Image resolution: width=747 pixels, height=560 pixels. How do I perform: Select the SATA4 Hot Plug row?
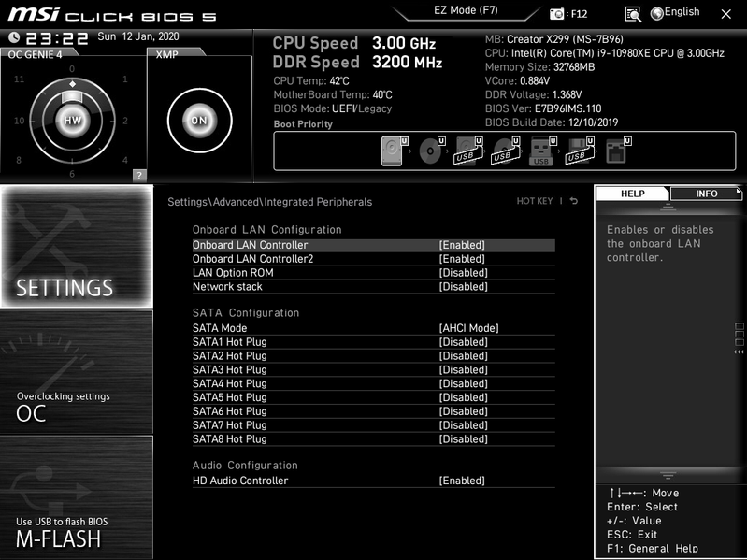pyautogui.click(x=374, y=383)
